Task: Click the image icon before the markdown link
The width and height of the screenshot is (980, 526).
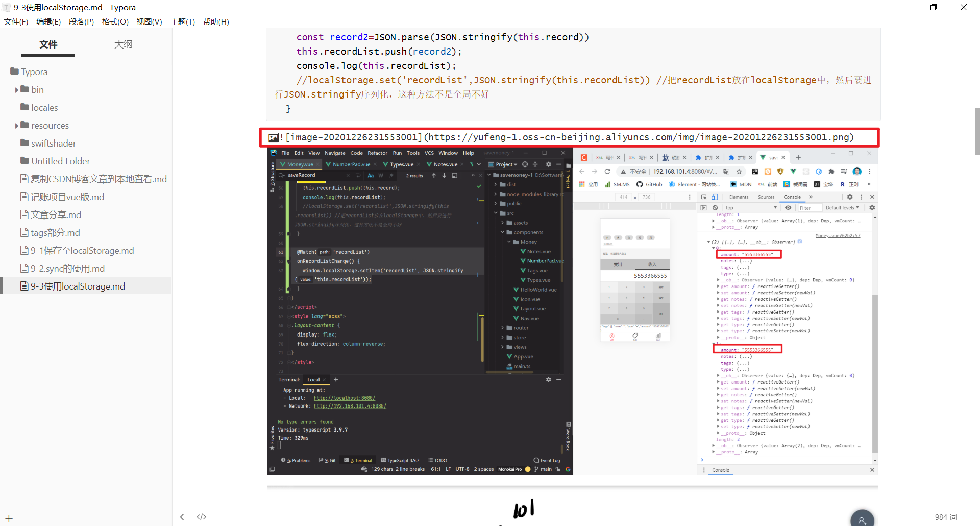Action: (273, 138)
